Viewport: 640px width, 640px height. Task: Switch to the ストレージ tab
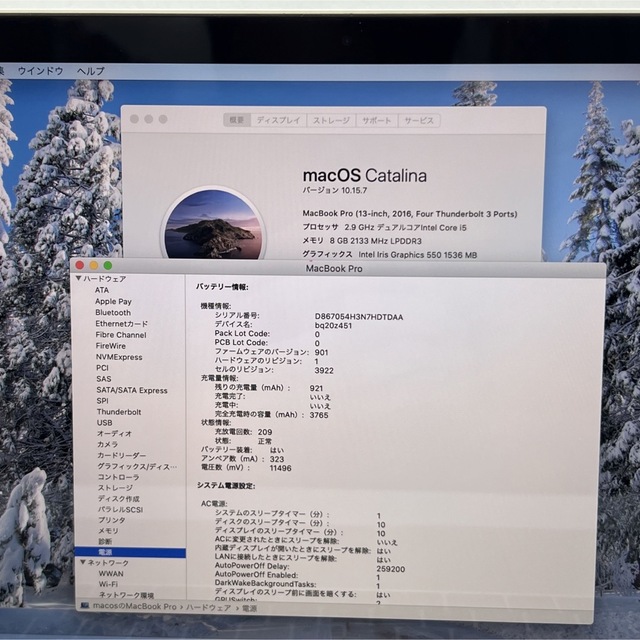pyautogui.click(x=331, y=120)
